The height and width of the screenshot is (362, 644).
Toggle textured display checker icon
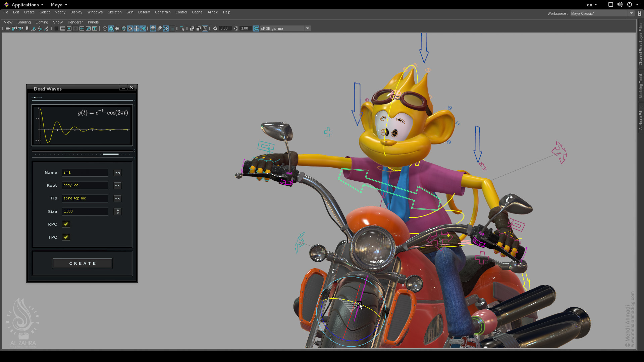coord(130,28)
